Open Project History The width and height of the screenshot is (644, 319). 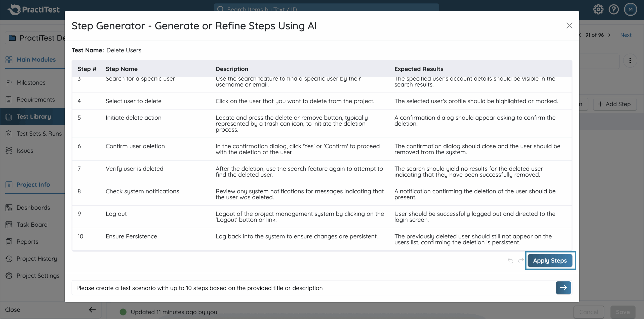(37, 259)
